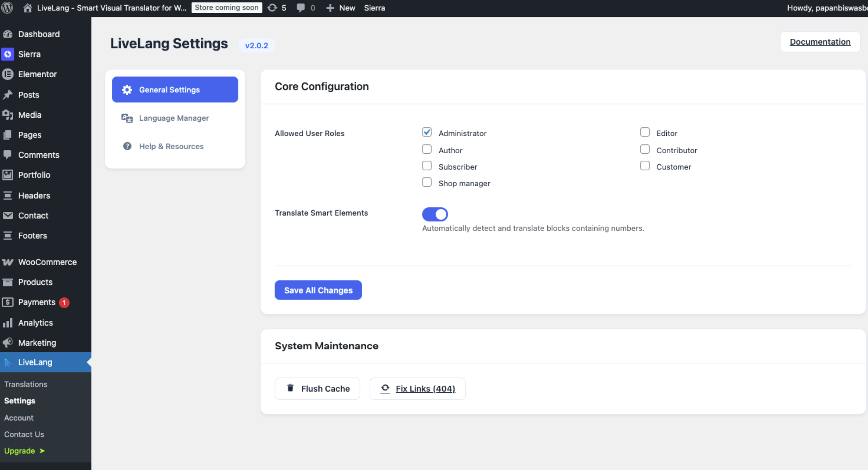Screen dimensions: 868x470
Task: Click the Upgrade arrow icon
Action: (x=42, y=451)
